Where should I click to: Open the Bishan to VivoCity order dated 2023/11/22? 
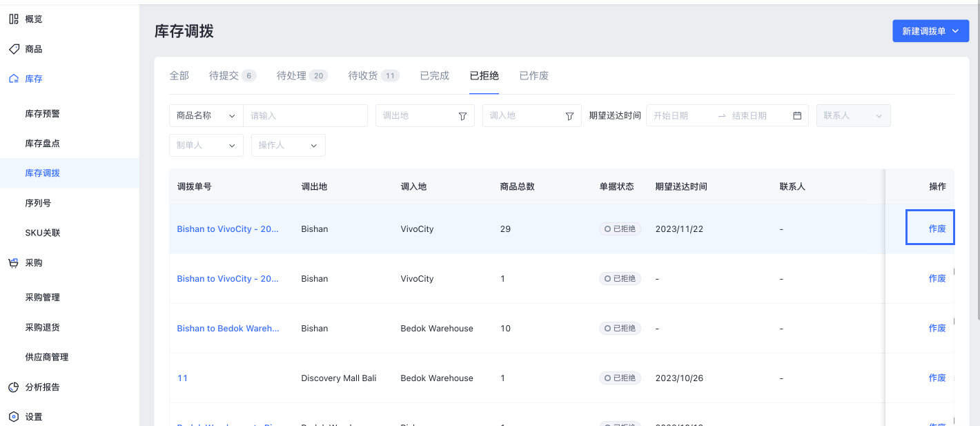[x=228, y=229]
